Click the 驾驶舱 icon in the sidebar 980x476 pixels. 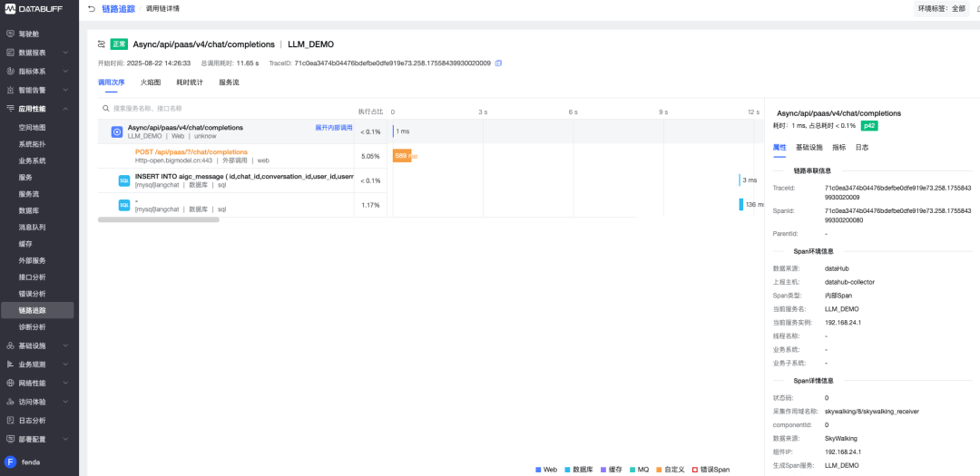click(x=10, y=34)
